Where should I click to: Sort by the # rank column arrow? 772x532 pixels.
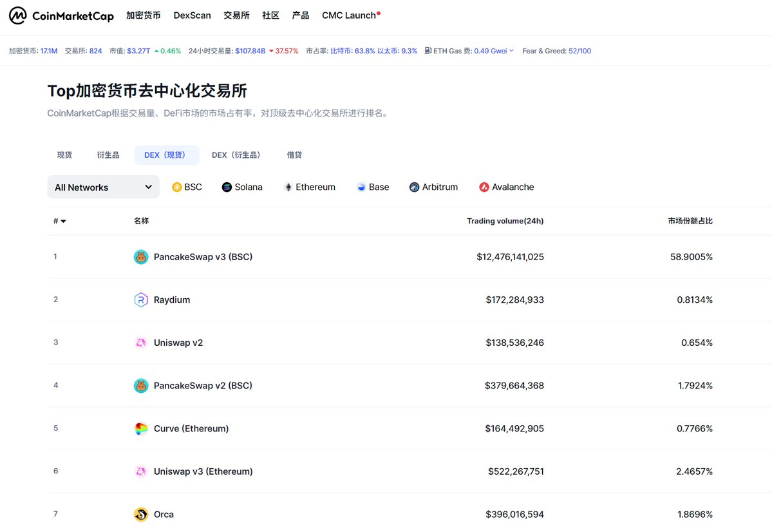point(64,221)
